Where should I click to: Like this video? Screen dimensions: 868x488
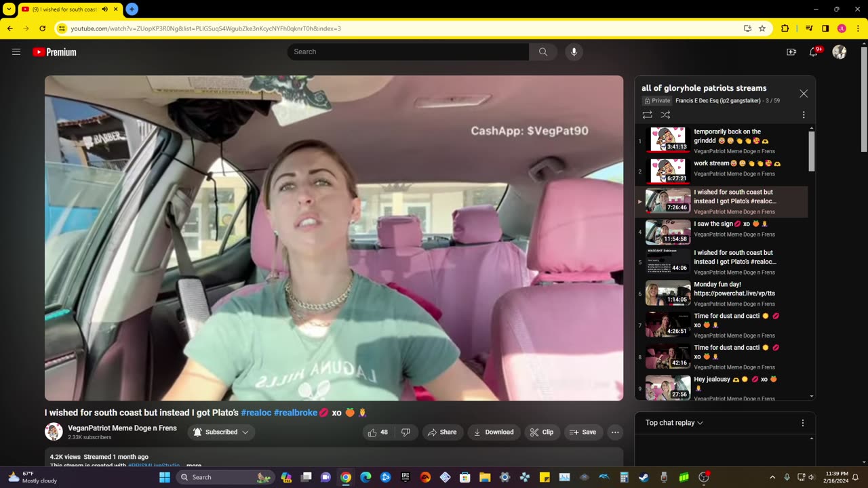tap(378, 432)
